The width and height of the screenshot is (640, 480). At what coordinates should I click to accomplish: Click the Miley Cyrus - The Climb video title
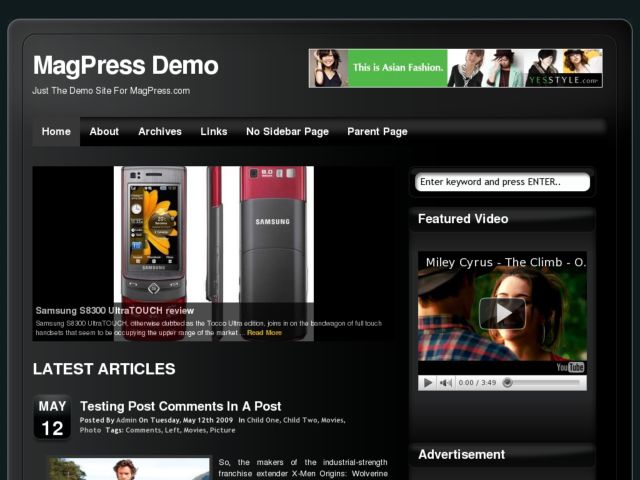506,262
